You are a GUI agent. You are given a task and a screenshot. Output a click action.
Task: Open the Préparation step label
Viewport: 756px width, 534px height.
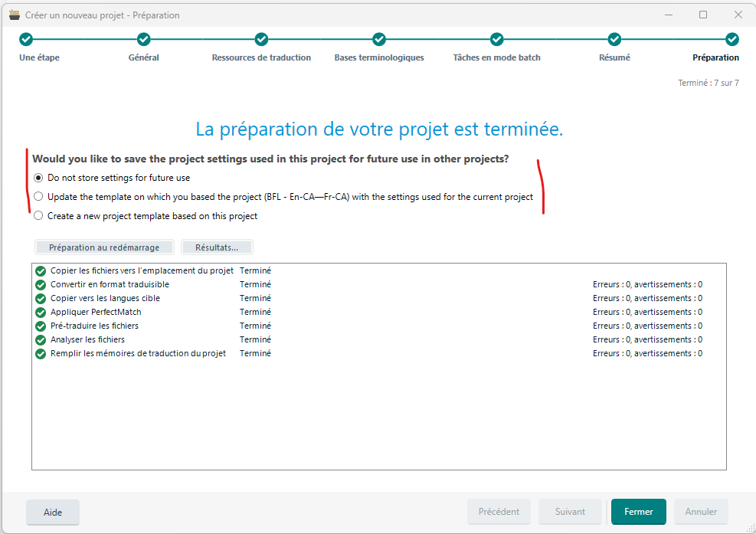coord(715,57)
